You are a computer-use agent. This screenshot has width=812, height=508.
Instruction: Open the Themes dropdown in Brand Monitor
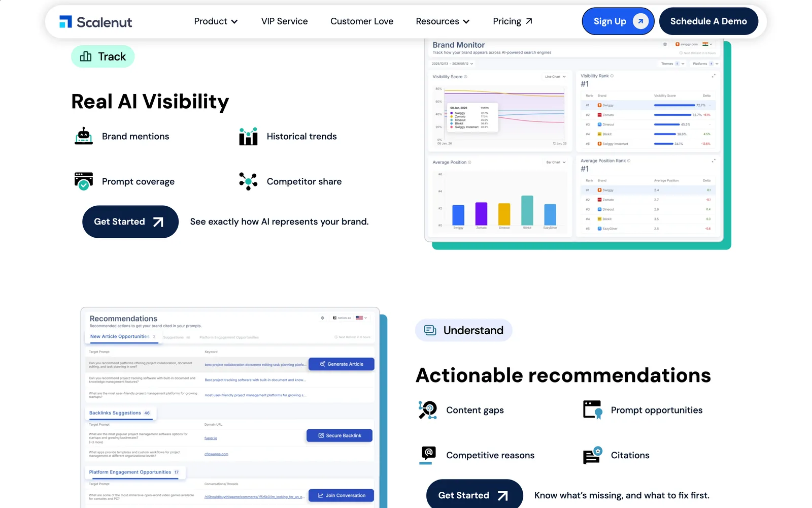[672, 64]
